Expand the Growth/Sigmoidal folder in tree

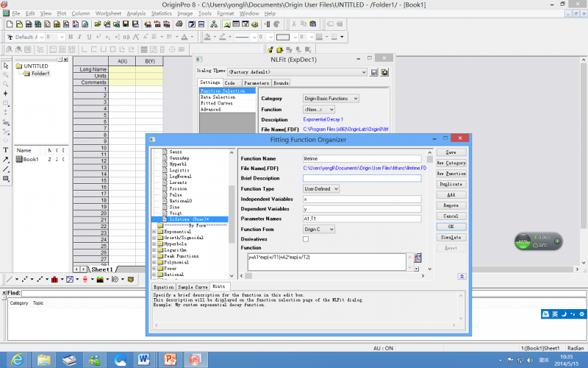click(x=154, y=236)
